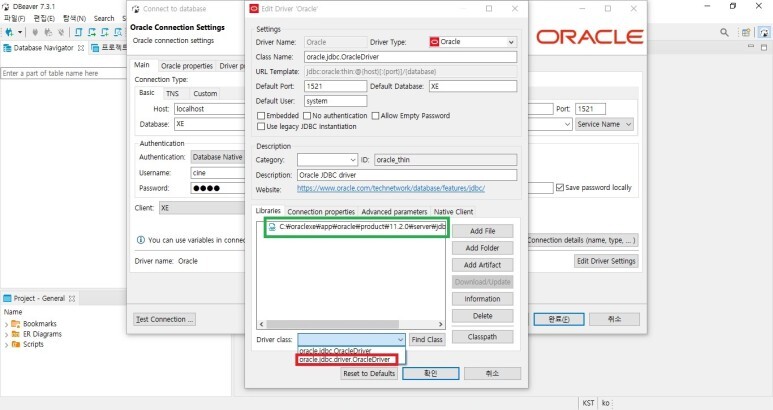773x410 pixels.
Task: Open the Search menu
Action: point(104,18)
